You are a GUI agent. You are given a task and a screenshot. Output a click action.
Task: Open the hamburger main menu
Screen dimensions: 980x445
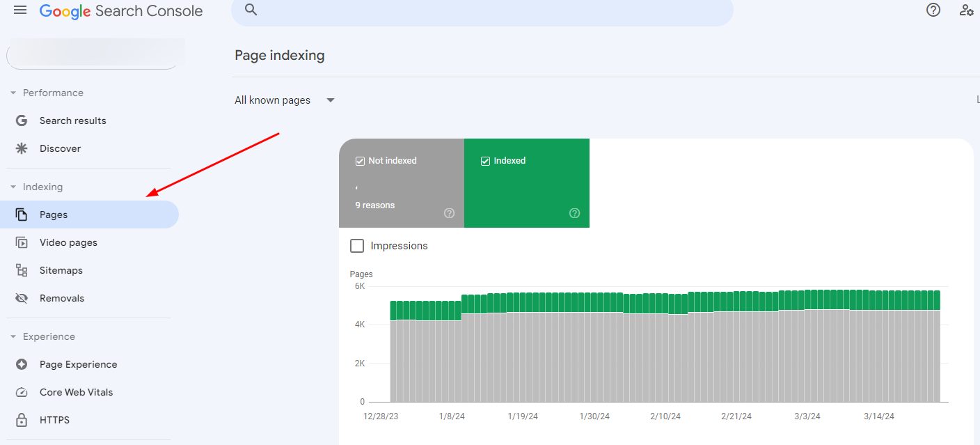[x=20, y=10]
